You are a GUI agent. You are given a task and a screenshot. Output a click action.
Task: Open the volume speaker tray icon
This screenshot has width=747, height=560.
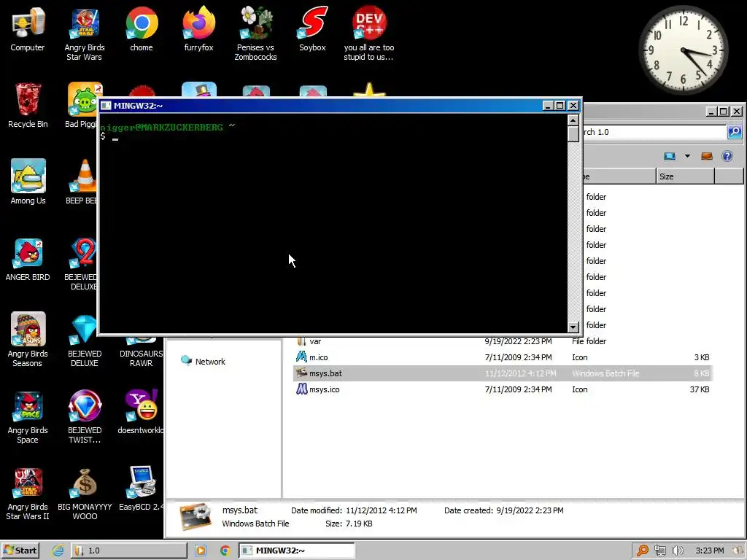tap(677, 551)
